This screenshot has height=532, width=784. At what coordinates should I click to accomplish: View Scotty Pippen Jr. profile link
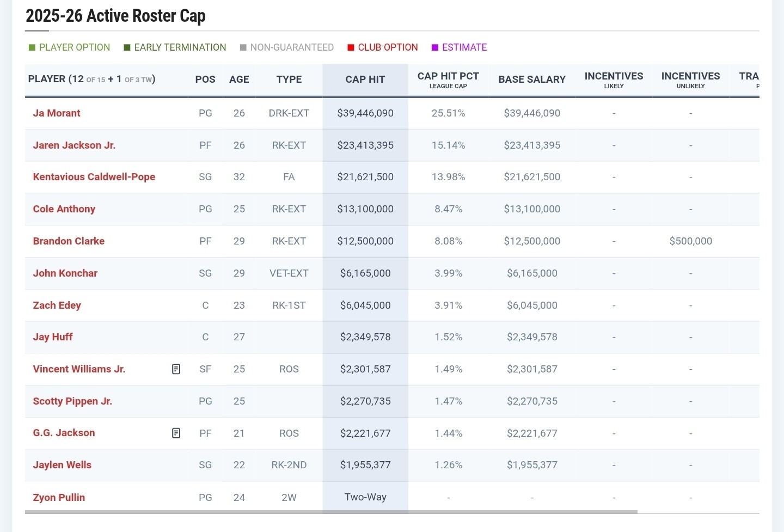(72, 401)
